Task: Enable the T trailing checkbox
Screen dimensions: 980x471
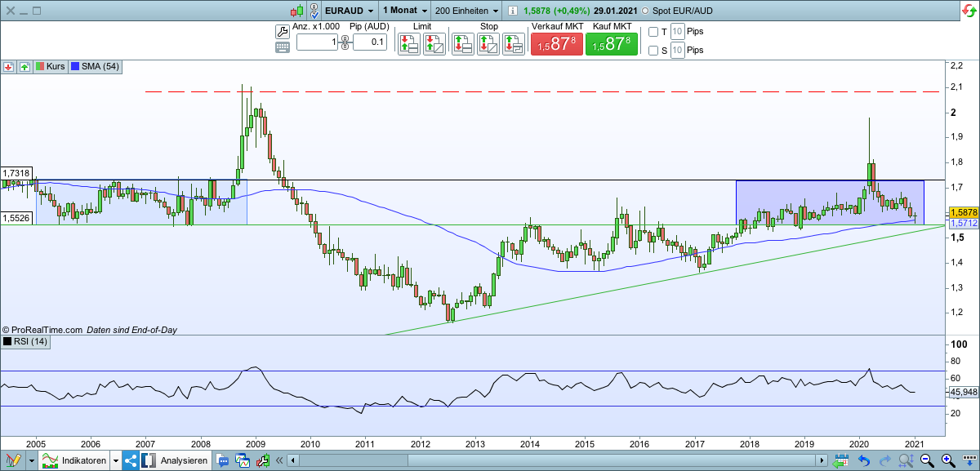Action: click(652, 31)
